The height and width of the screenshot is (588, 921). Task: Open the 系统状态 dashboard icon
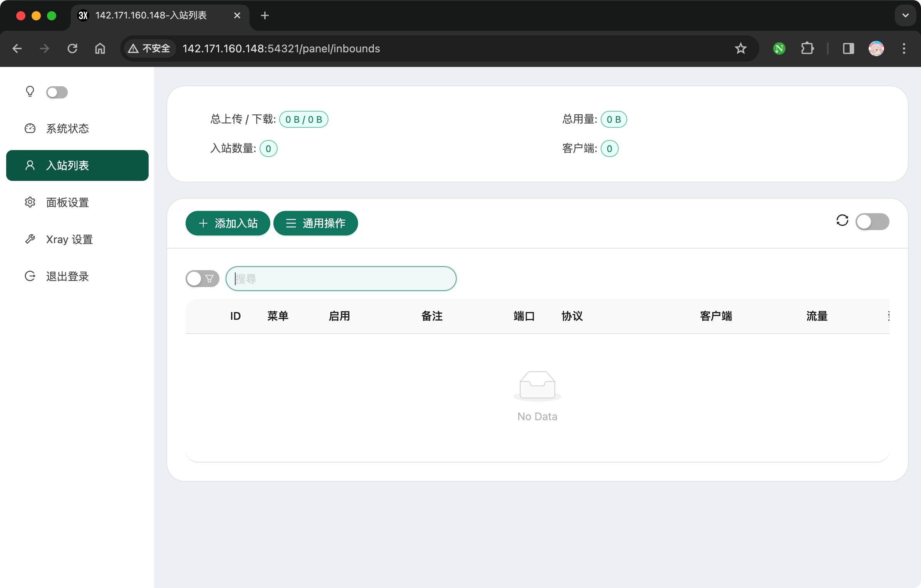(30, 129)
